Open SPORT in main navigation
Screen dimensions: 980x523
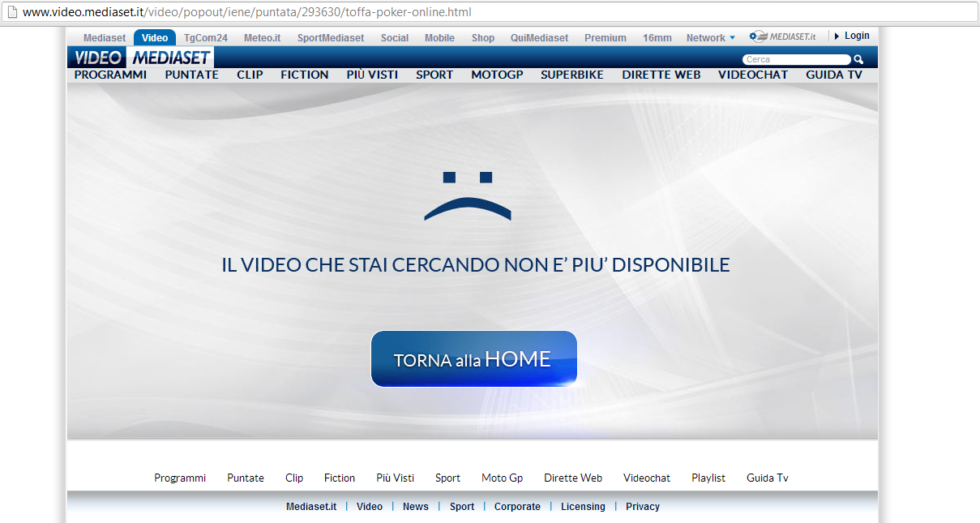pyautogui.click(x=434, y=75)
